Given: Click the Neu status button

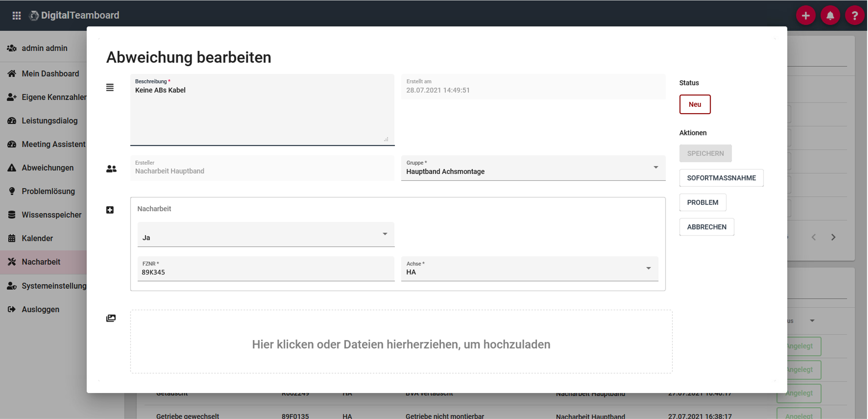Looking at the screenshot, I should (x=695, y=105).
